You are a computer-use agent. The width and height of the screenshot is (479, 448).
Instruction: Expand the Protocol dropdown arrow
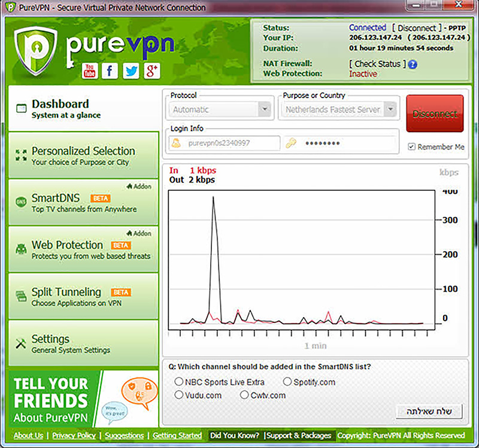(265, 109)
